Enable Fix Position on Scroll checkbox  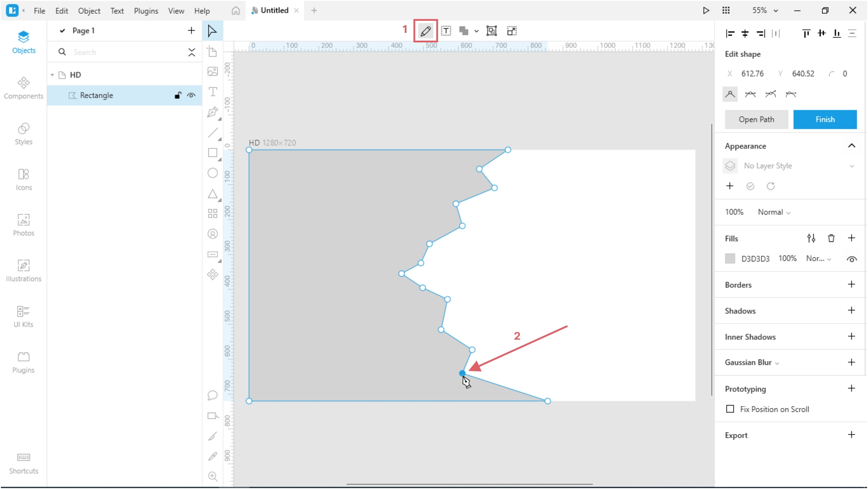(x=729, y=409)
